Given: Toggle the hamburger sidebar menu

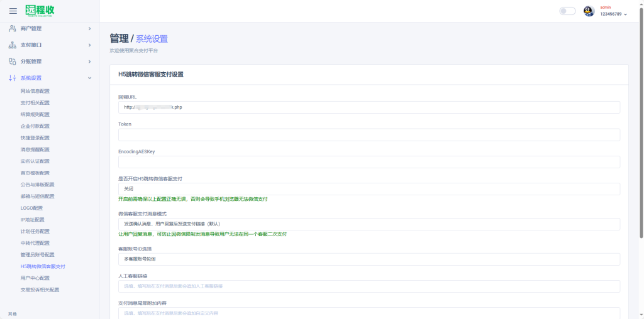Looking at the screenshot, I should pyautogui.click(x=13, y=11).
